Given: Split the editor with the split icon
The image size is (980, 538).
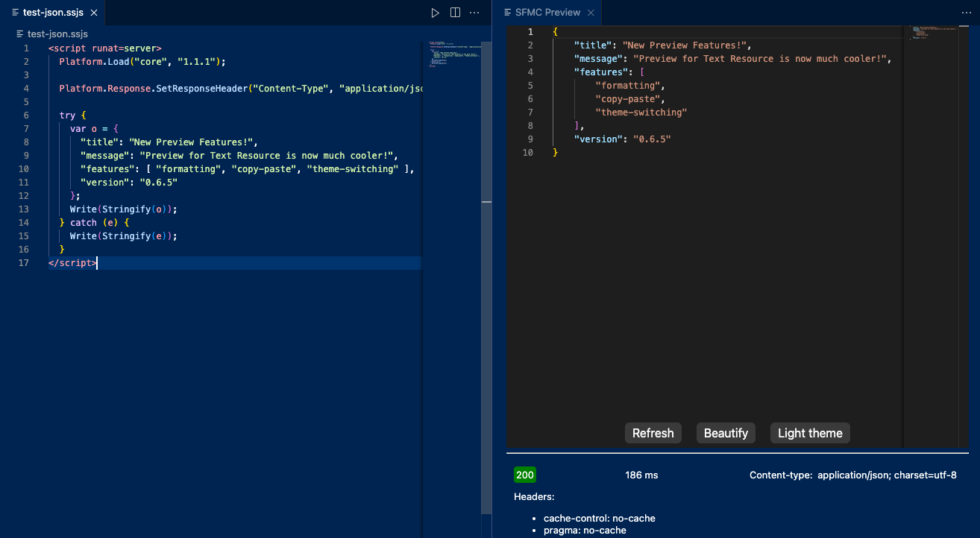Looking at the screenshot, I should point(455,13).
